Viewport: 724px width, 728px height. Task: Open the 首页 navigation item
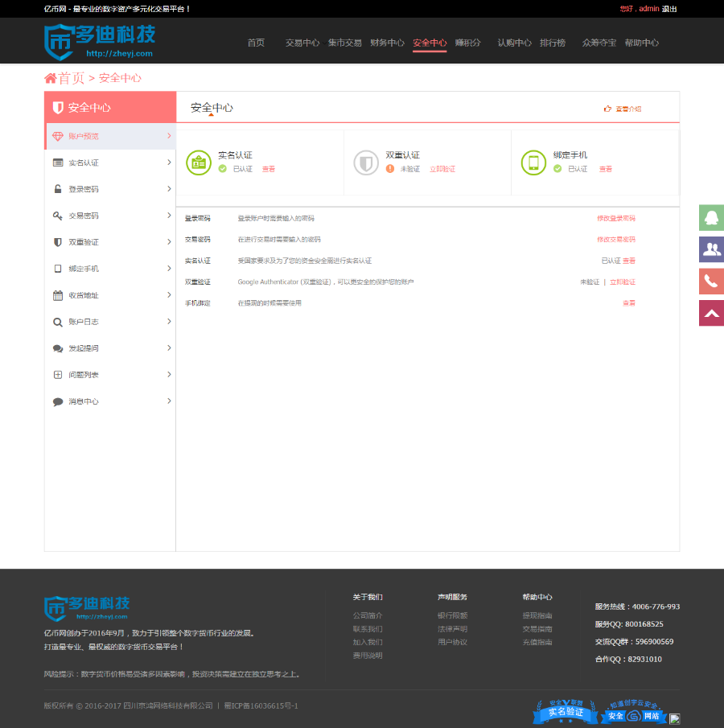(256, 43)
